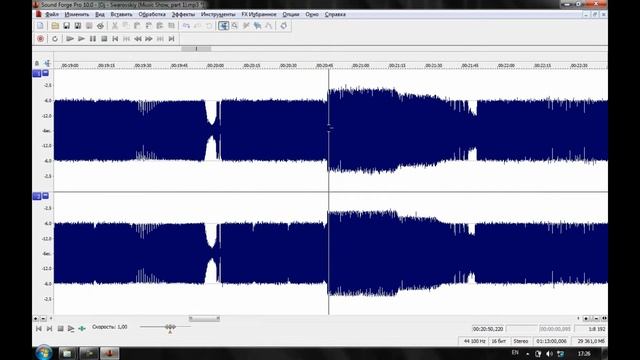Click the playback speed slider handle

coord(170,327)
